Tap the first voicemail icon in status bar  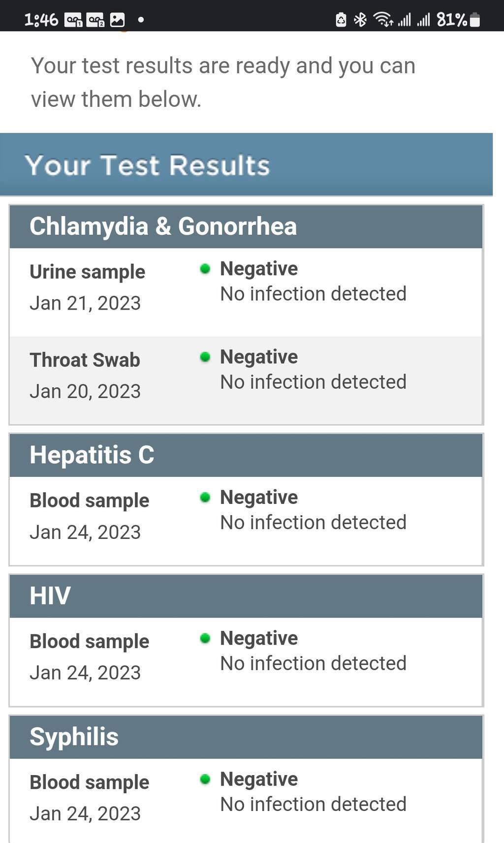73,20
